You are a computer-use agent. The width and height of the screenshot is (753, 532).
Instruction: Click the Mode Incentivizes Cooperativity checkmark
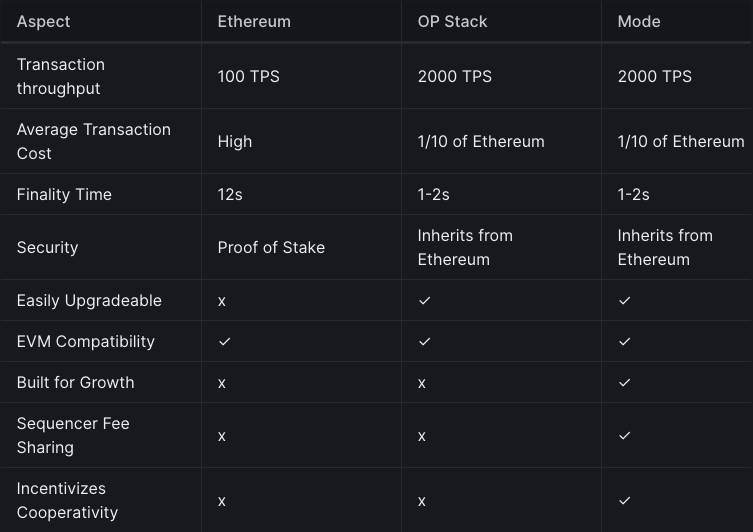click(x=624, y=500)
